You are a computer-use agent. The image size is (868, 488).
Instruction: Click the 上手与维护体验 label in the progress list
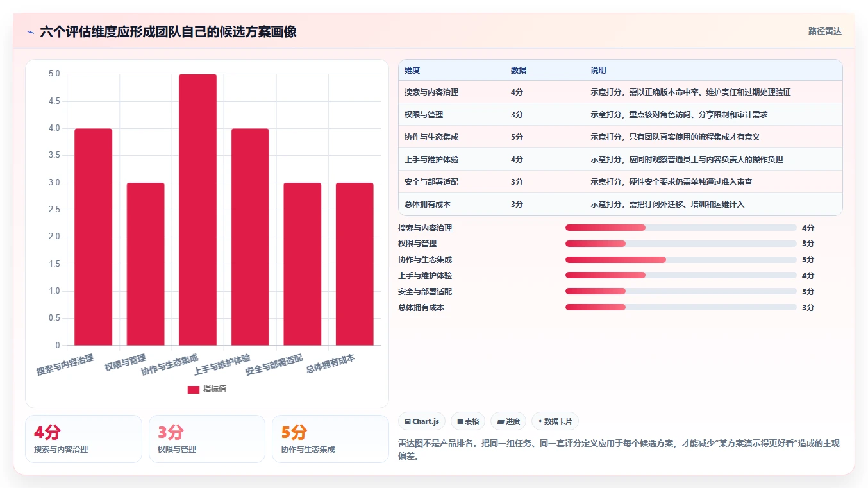[x=425, y=275]
